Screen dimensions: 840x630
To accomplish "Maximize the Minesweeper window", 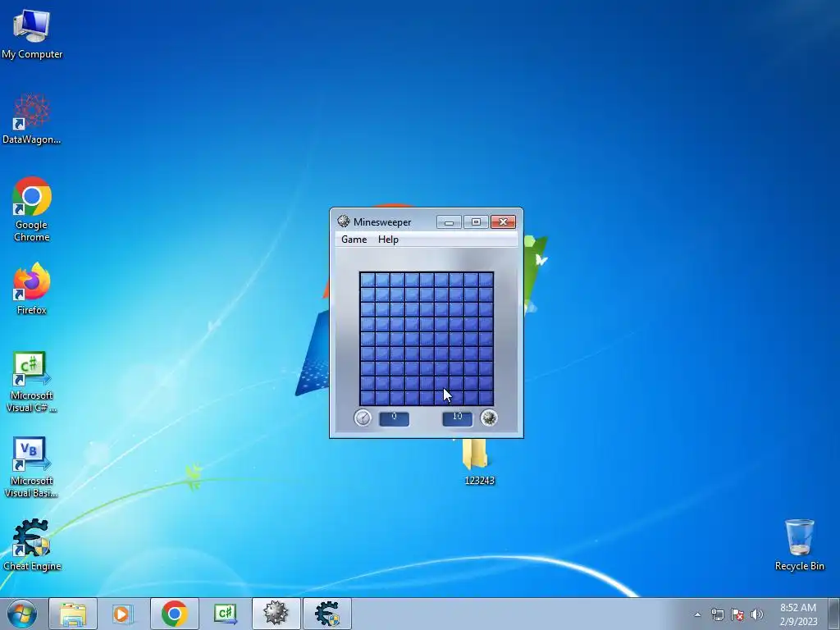I will pyautogui.click(x=476, y=221).
